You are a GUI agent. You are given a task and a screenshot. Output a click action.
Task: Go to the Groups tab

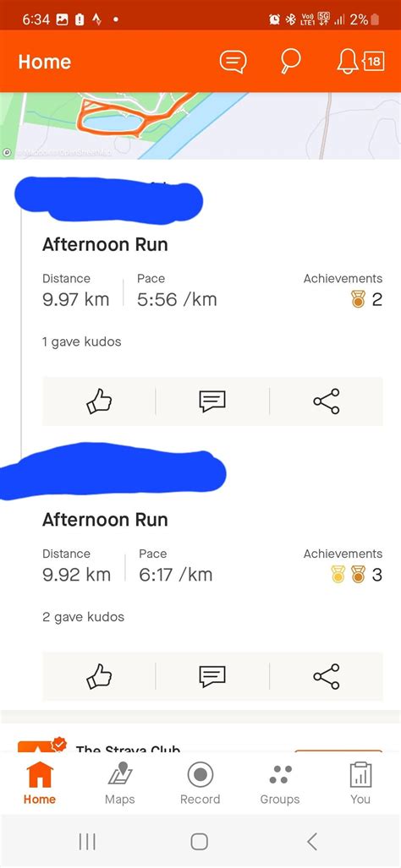pos(280,783)
